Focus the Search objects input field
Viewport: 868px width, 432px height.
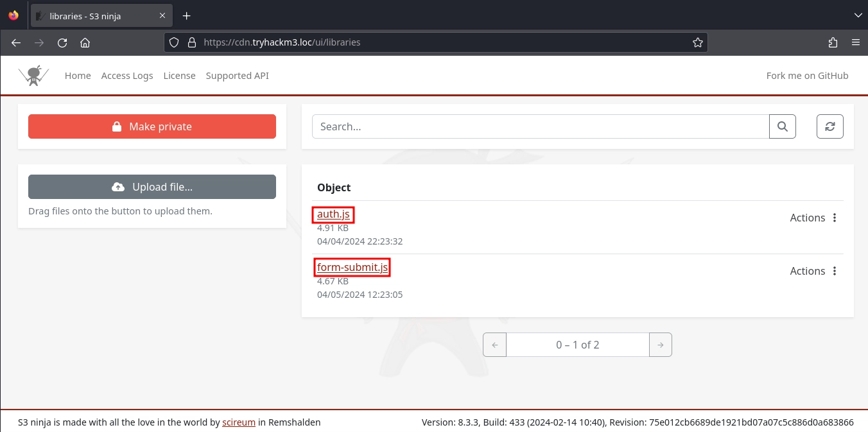(540, 126)
